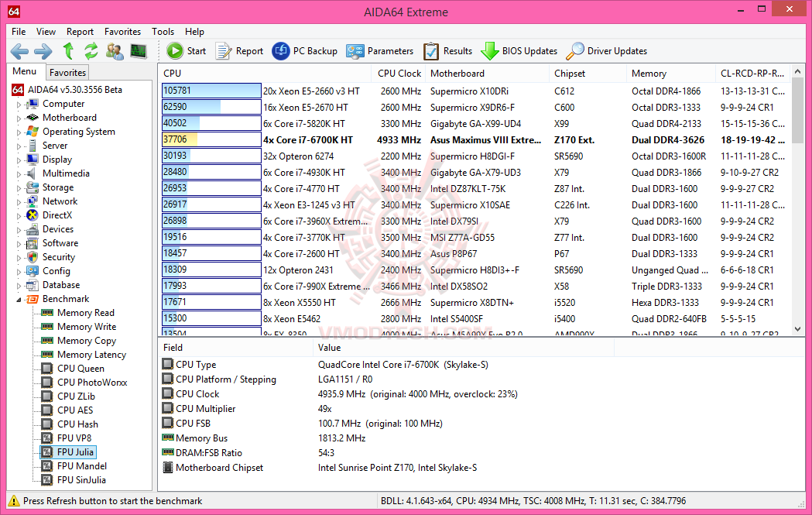Select the FPU Mandel benchmark
Screen dimensions: 812x515
pos(82,466)
